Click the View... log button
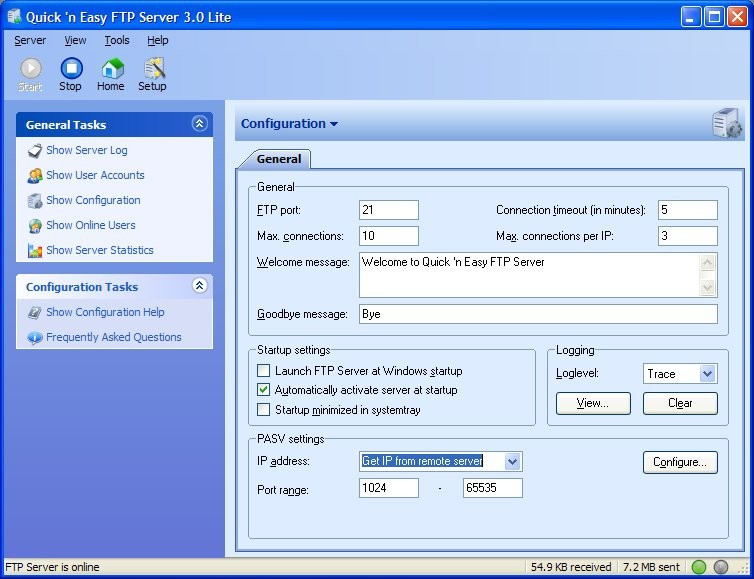754x579 pixels. point(593,403)
